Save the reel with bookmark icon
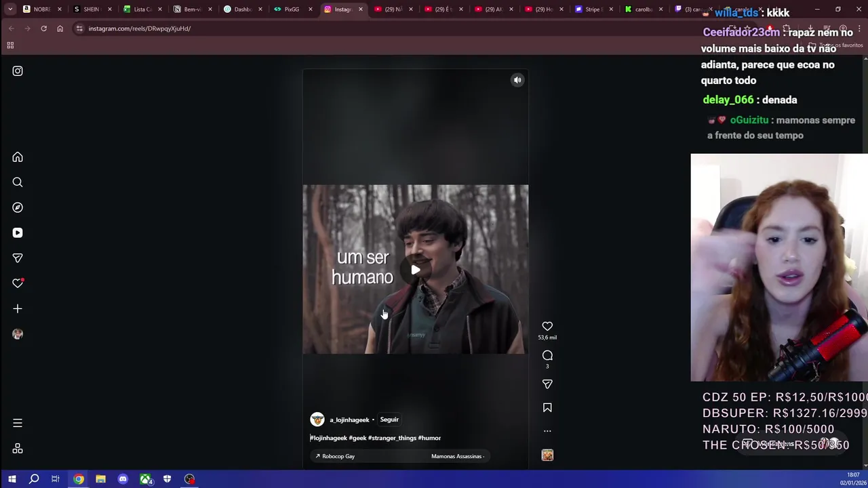 (547, 408)
